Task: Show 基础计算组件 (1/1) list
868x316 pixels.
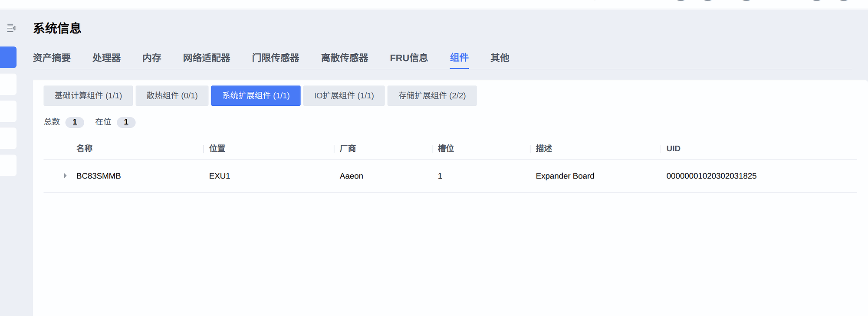Action: click(x=88, y=95)
